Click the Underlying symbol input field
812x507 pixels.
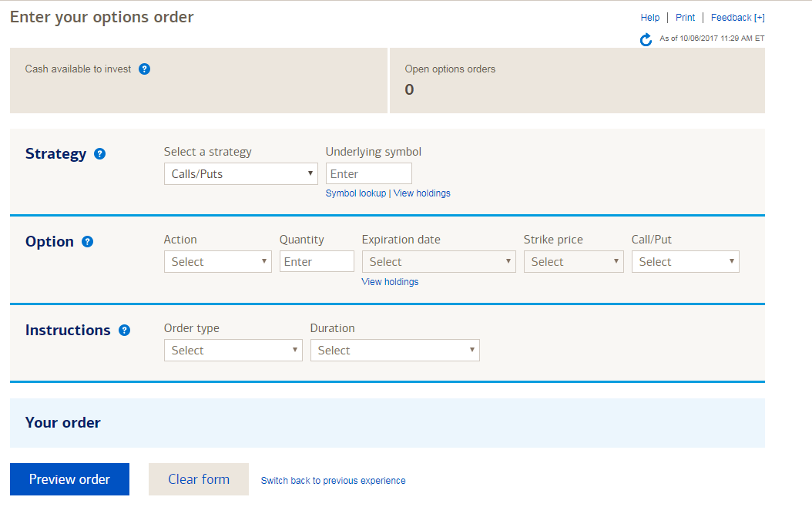(x=368, y=174)
